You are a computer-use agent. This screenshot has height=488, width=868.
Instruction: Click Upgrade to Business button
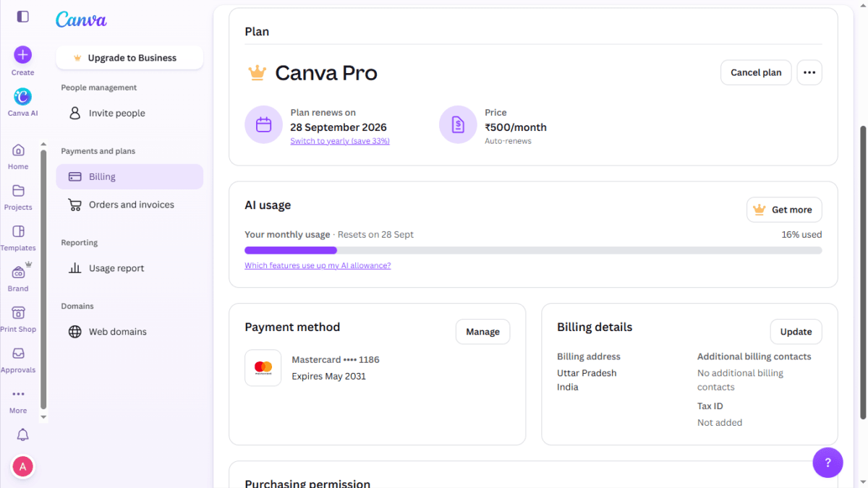pyautogui.click(x=129, y=58)
